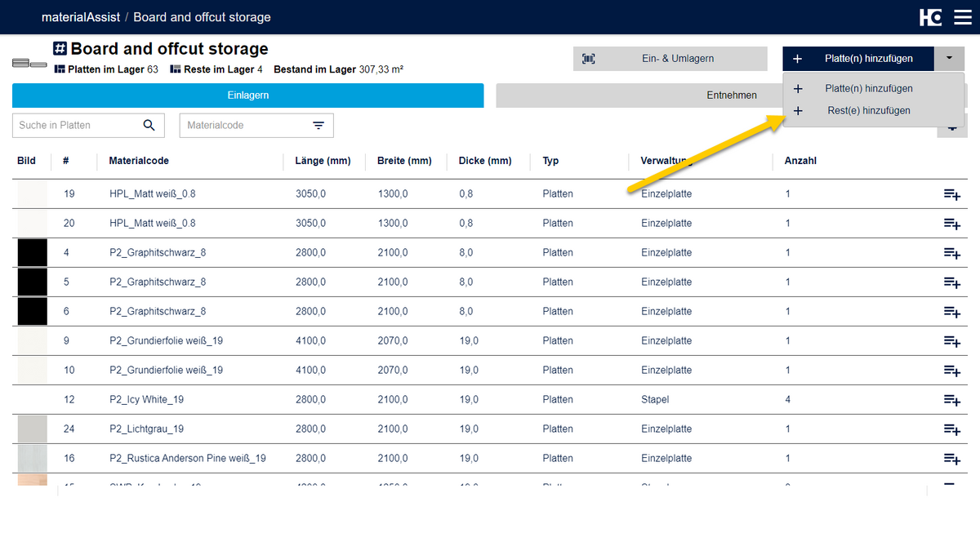This screenshot has width=980, height=551.
Task: Switch to the Entnehmen tab
Action: coord(637,96)
